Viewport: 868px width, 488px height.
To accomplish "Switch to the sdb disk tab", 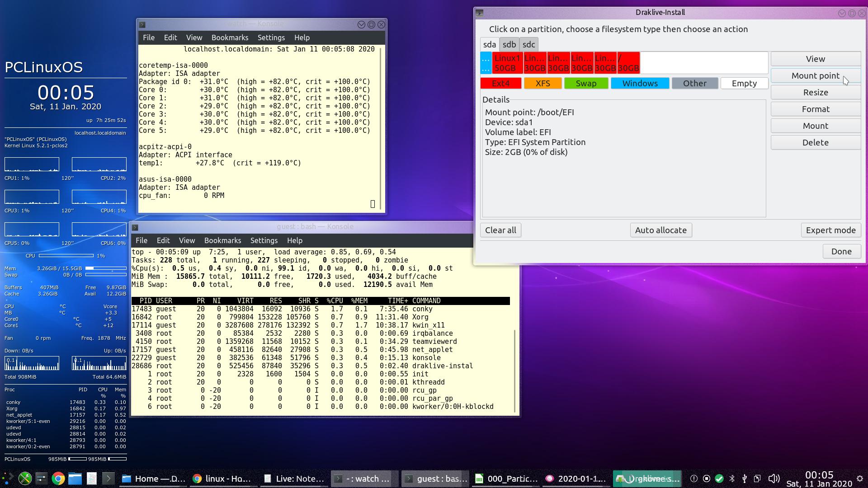I will coord(509,44).
